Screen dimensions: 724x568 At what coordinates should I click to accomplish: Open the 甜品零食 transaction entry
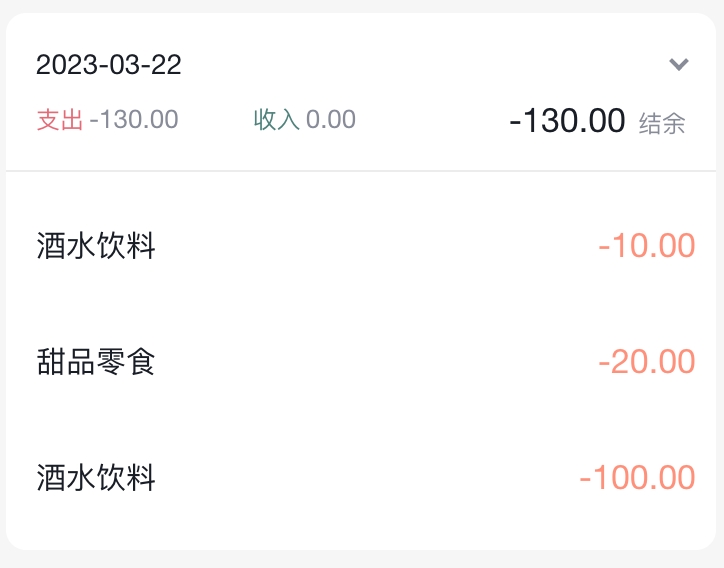click(96, 361)
